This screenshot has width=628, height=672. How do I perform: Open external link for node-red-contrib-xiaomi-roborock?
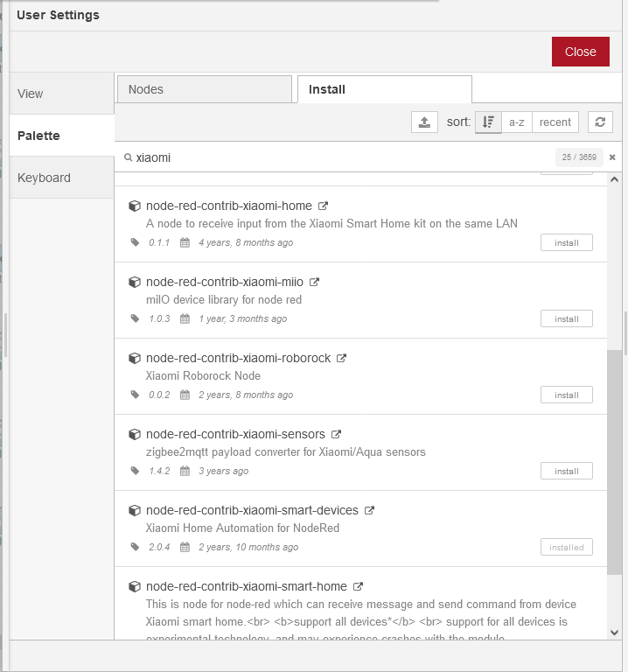341,358
